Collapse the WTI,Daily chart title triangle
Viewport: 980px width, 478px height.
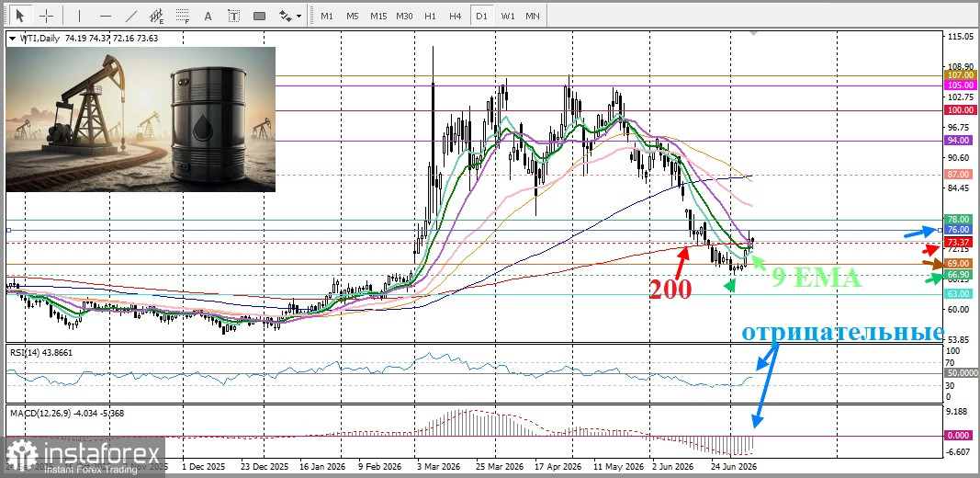coord(13,39)
